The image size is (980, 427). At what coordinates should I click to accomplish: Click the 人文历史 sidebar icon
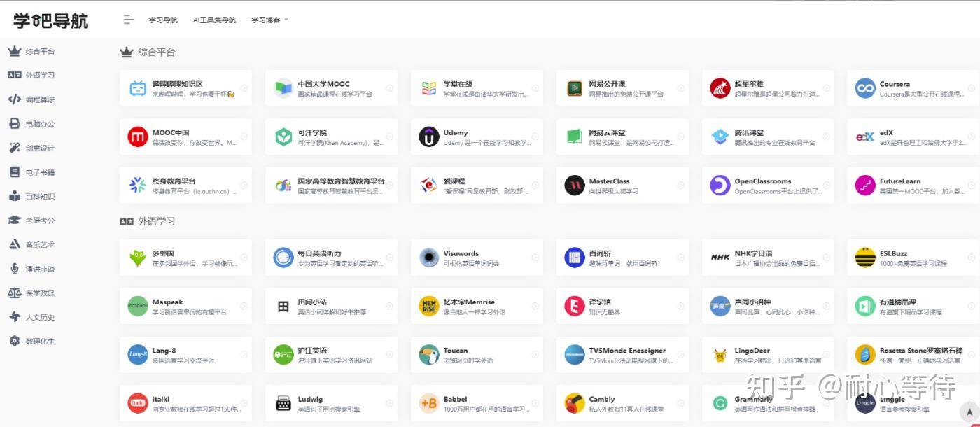click(x=14, y=317)
